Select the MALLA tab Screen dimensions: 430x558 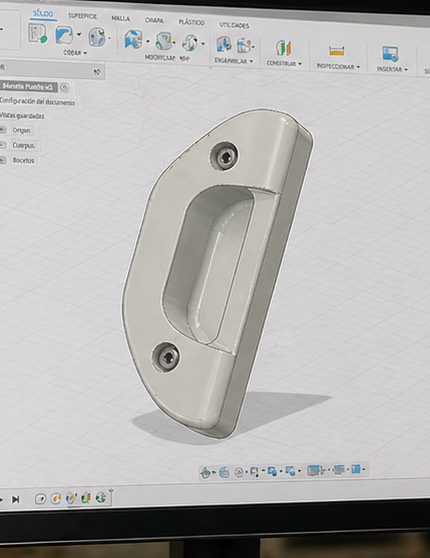tap(121, 18)
